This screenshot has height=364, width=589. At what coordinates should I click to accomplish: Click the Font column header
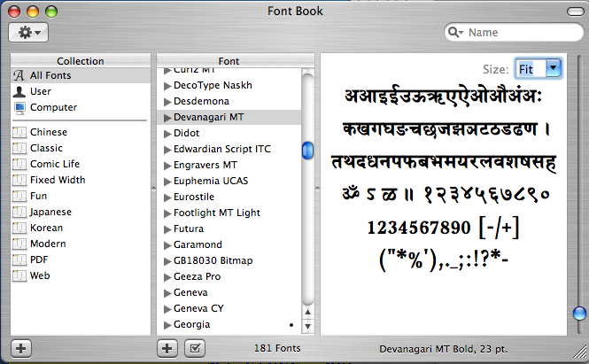point(229,61)
